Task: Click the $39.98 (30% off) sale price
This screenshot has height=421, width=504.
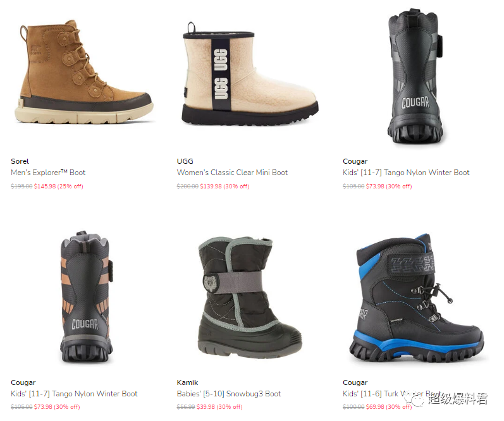Action: 219,407
